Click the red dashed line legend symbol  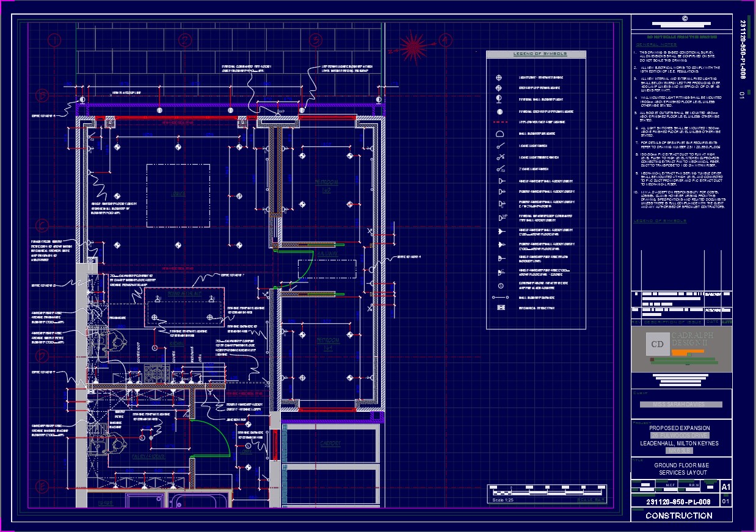[x=501, y=122]
